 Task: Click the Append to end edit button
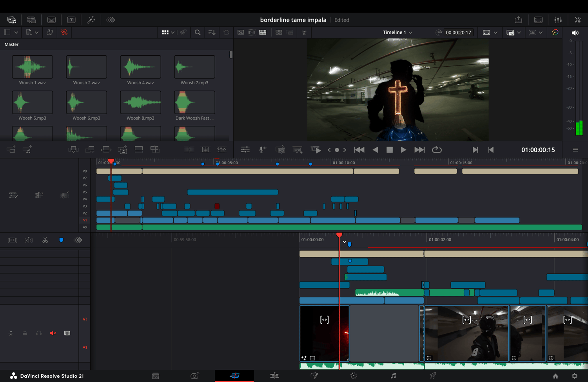pos(90,149)
